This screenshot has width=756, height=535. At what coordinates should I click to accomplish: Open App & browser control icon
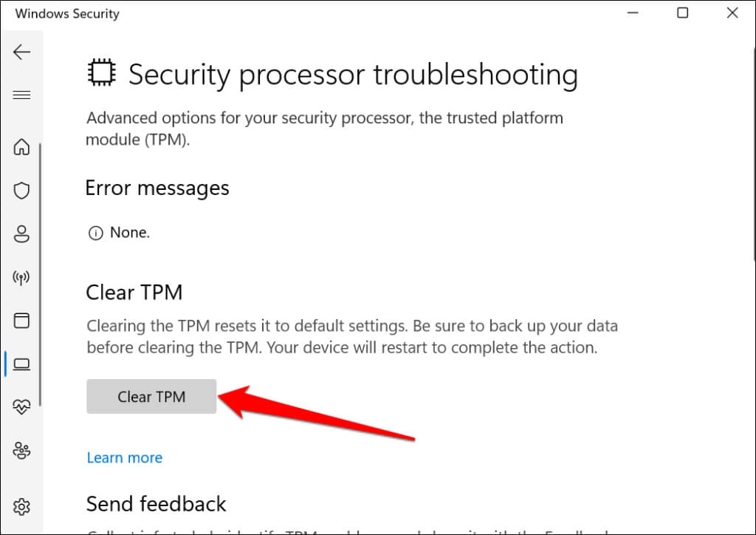pos(21,321)
